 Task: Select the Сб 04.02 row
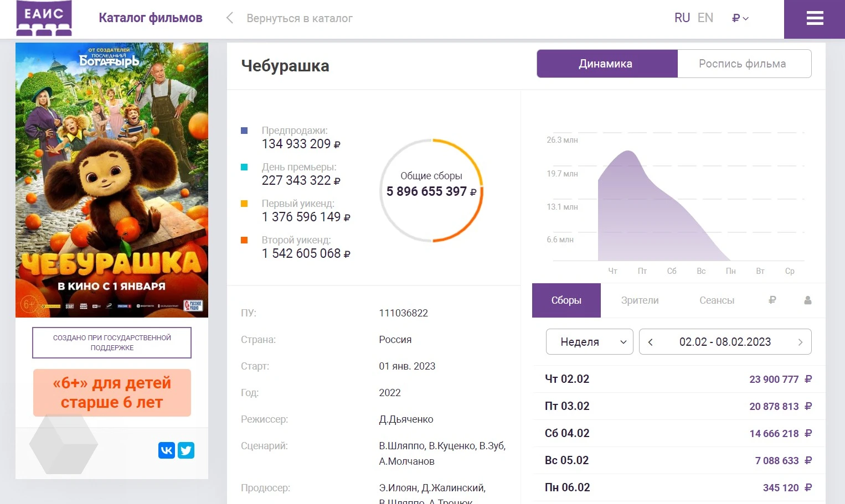click(678, 433)
